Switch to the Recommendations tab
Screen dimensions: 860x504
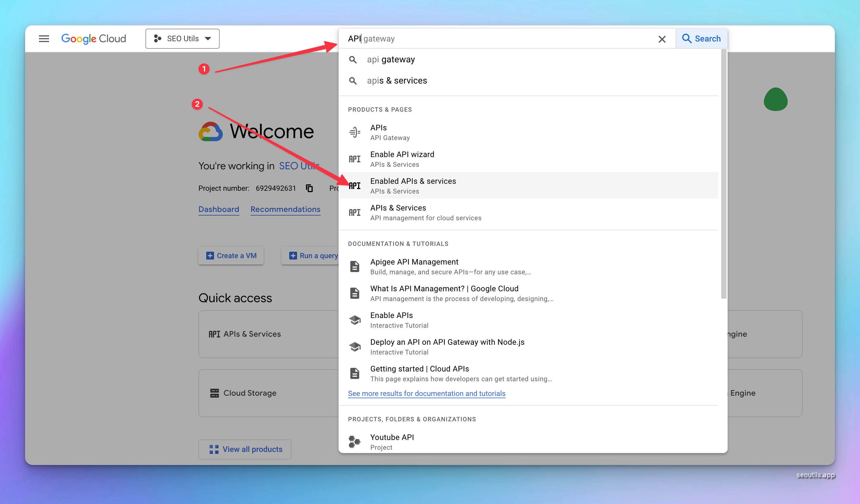[x=285, y=209]
